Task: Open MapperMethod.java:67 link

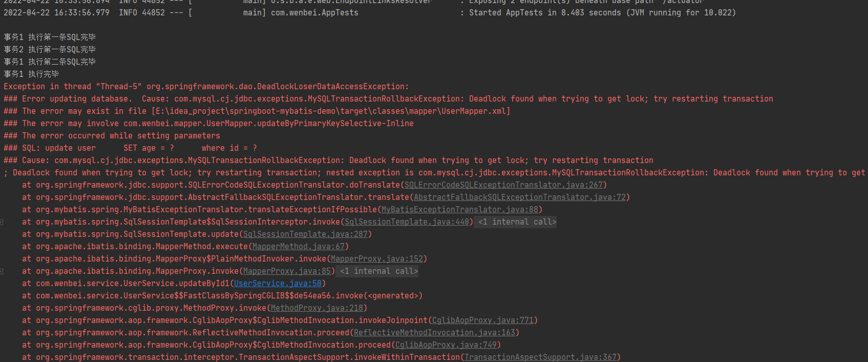Action: (x=298, y=247)
